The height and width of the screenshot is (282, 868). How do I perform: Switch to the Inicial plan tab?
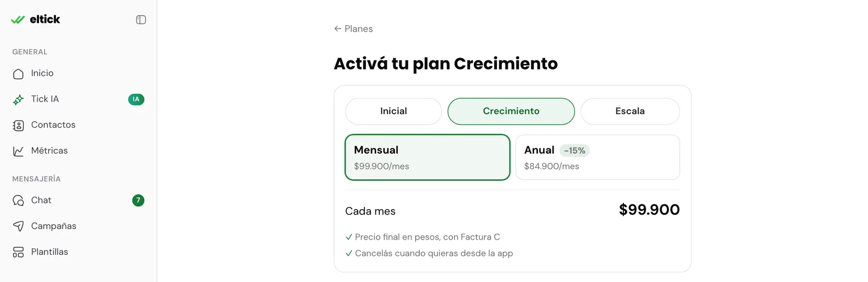(x=393, y=111)
